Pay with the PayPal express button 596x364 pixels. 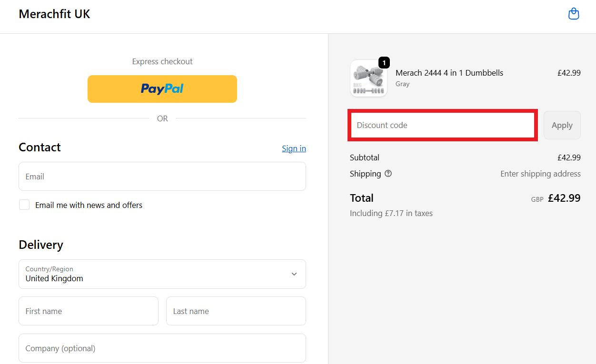click(x=162, y=89)
